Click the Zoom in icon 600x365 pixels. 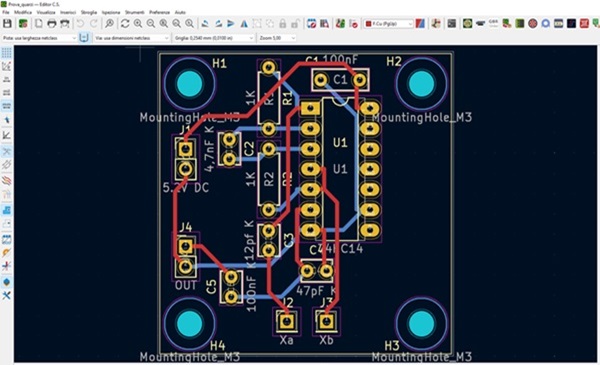pos(138,24)
